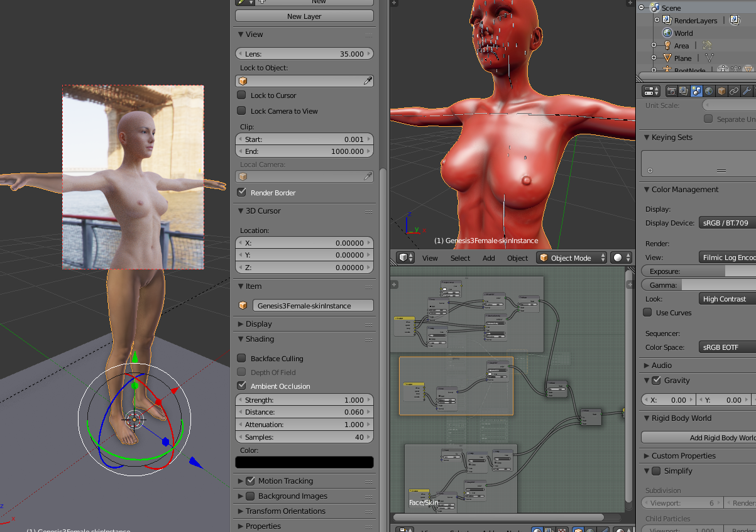Open the 3D viewport editor type selector

pos(405,258)
